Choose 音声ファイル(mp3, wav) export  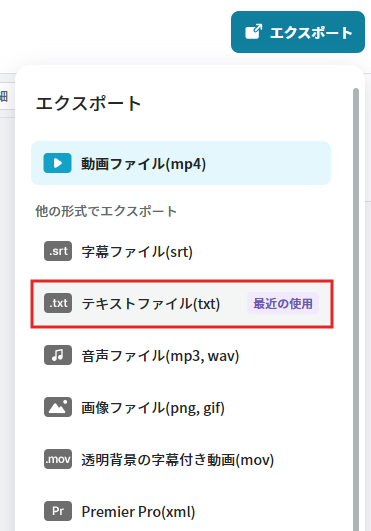(x=181, y=355)
